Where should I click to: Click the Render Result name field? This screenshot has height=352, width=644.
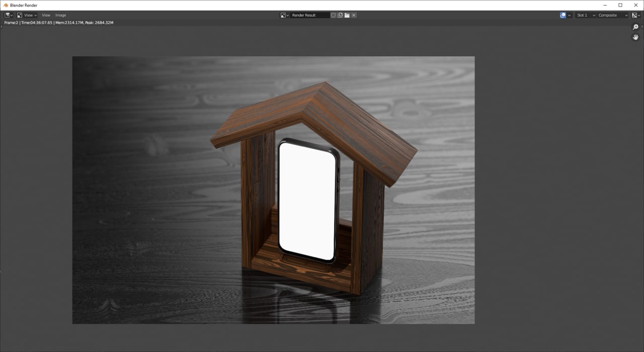[x=310, y=15]
